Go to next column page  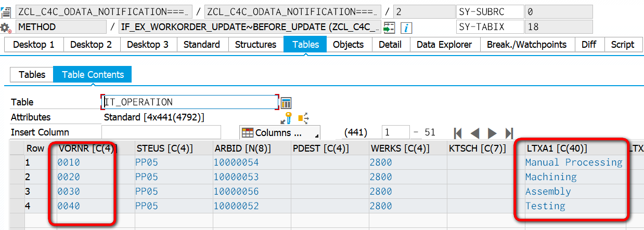tap(492, 133)
